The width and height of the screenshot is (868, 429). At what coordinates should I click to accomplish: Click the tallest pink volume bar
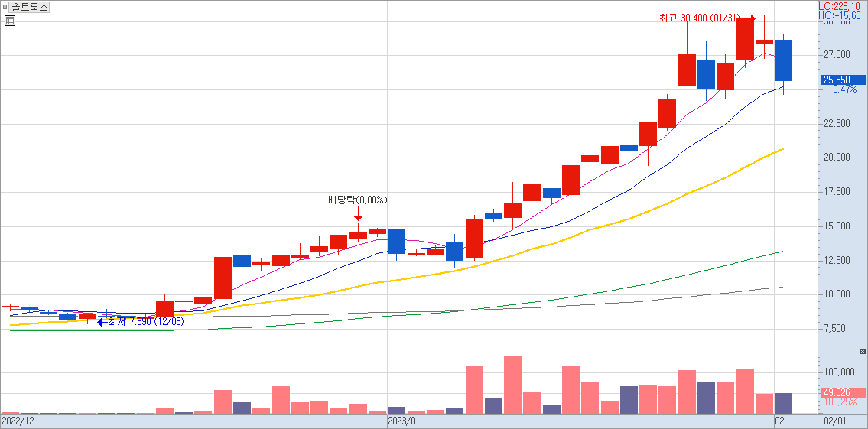click(512, 385)
